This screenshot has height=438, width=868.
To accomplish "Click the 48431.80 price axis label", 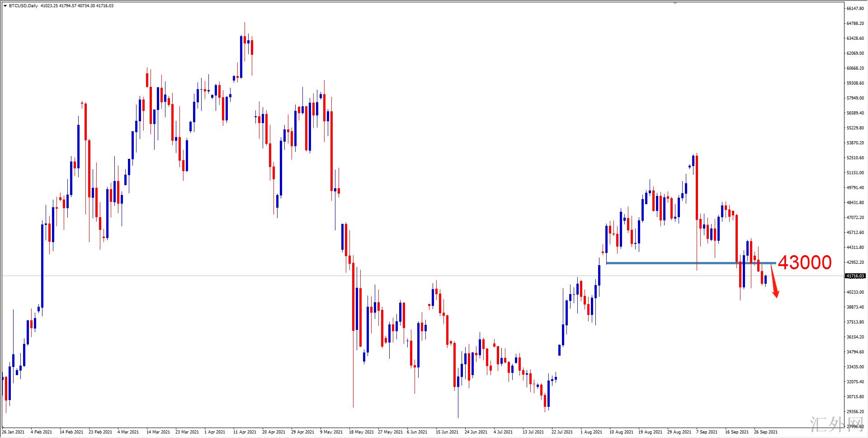I will point(855,203).
